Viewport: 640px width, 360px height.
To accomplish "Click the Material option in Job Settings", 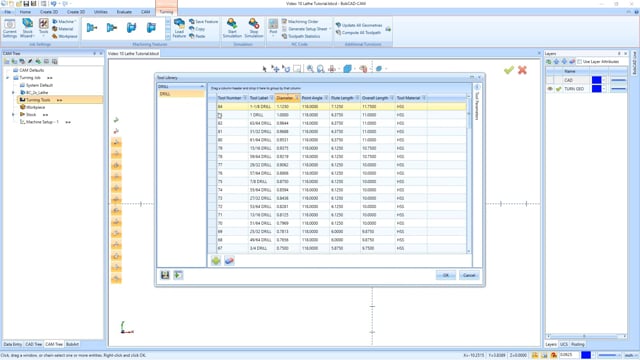I will click(63, 29).
